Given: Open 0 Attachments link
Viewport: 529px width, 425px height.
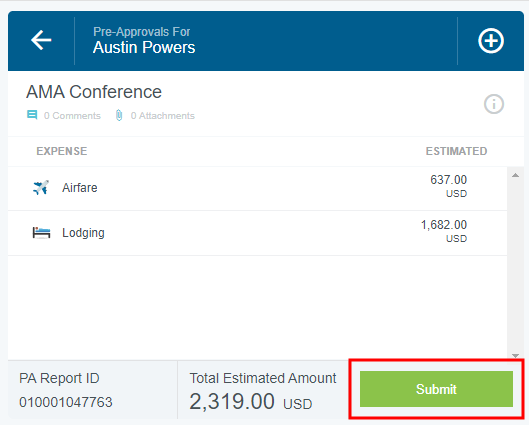Looking at the screenshot, I should pyautogui.click(x=163, y=116).
